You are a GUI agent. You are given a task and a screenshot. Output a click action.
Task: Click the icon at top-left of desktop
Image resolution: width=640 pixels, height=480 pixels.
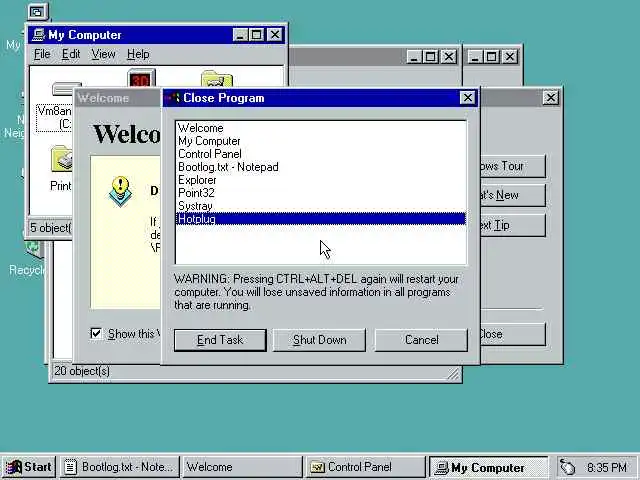38,12
